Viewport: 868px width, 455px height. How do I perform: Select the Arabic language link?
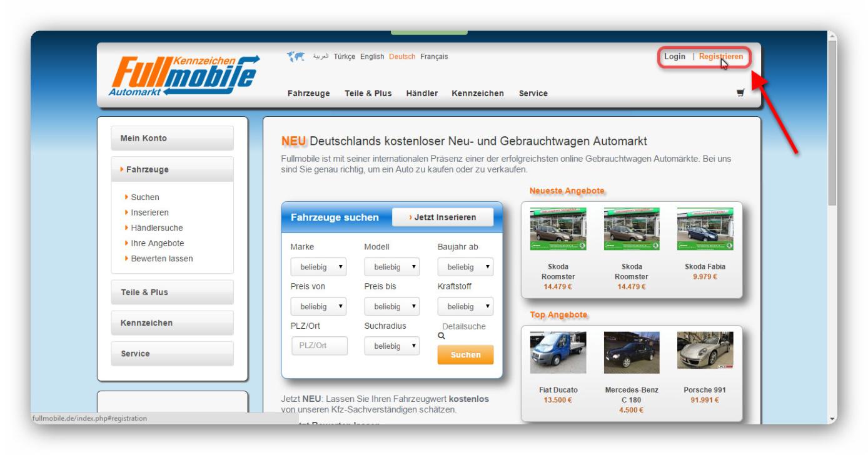tap(320, 57)
